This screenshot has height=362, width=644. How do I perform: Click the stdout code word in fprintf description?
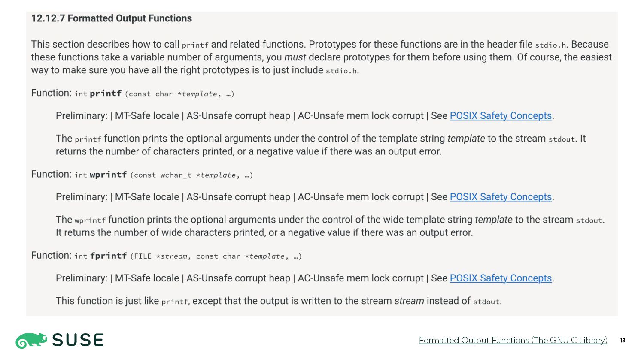pyautogui.click(x=486, y=302)
